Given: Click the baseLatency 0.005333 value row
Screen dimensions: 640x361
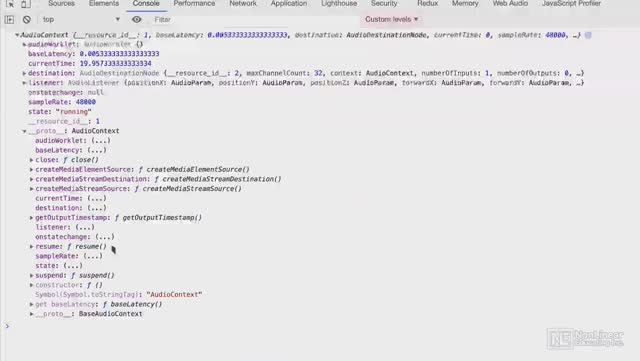Looking at the screenshot, I should click(x=93, y=54).
